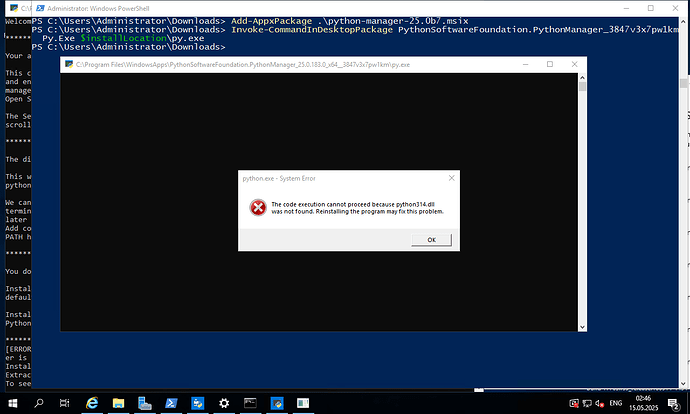Click the py.exe console scrollbar down arrow
The image size is (690, 414).
582,327
